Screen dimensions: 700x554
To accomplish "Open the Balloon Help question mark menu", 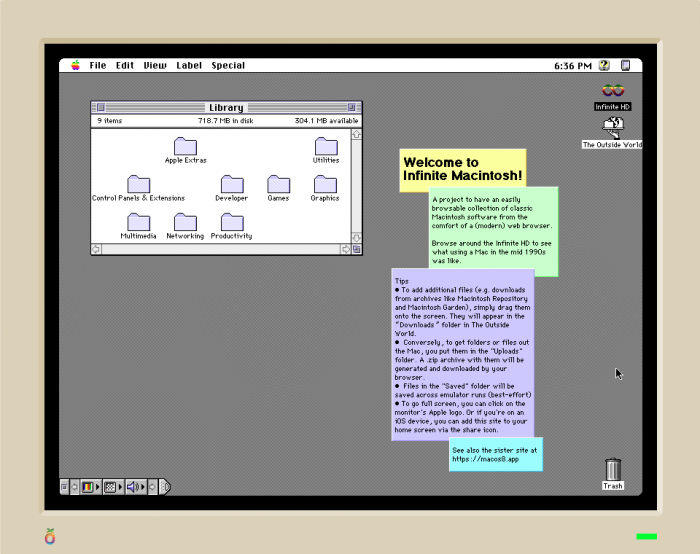I will (604, 66).
